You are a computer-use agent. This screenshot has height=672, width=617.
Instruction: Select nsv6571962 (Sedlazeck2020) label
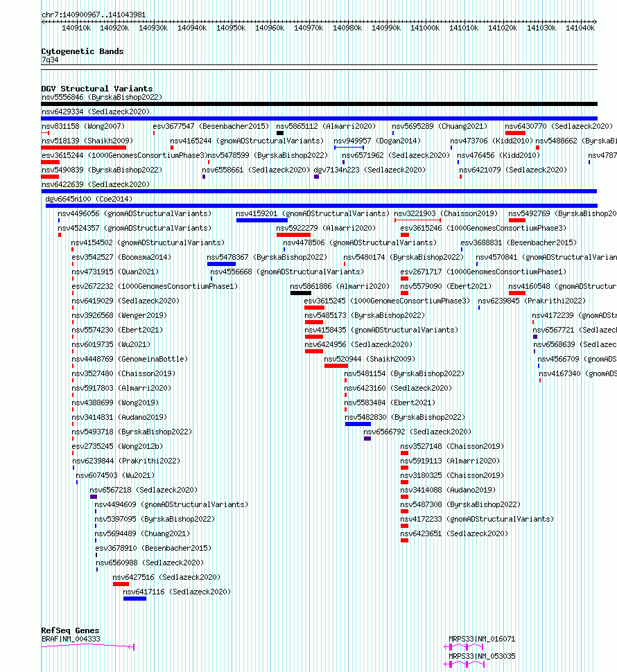click(x=396, y=155)
